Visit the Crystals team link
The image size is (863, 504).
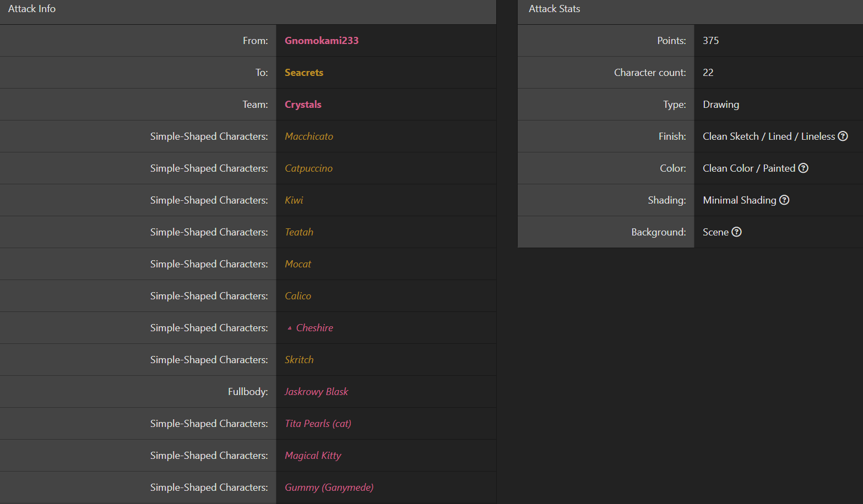coord(302,105)
